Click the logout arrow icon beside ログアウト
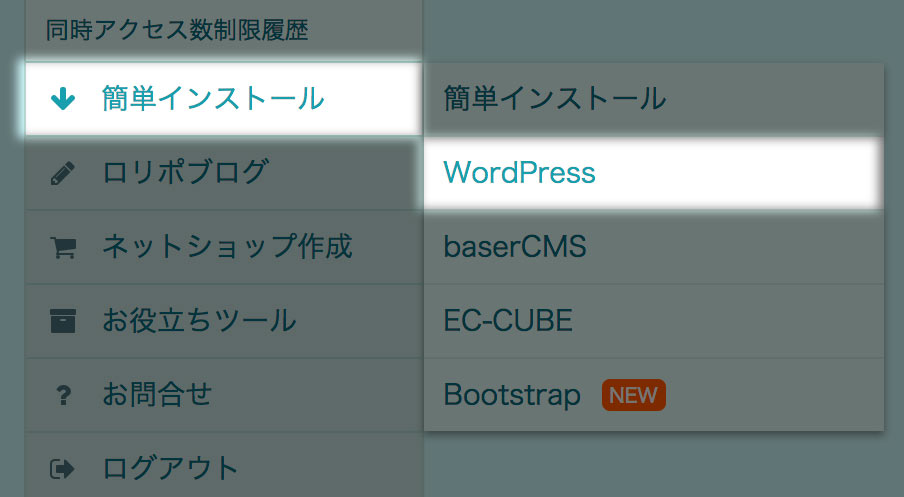This screenshot has height=497, width=904. pos(62,469)
